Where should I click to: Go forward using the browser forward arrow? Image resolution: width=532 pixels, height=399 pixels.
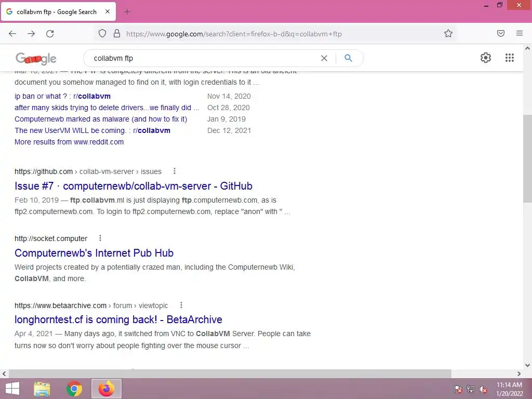tap(31, 34)
